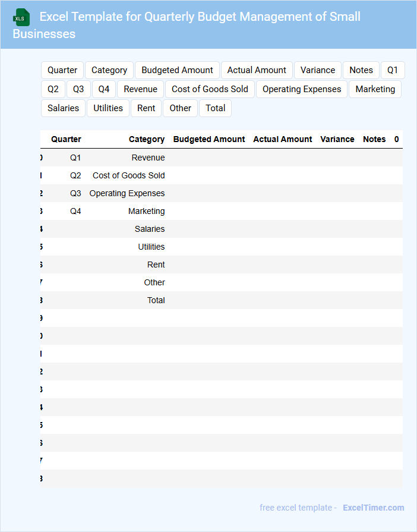This screenshot has height=532, width=417.
Task: Click the Salaries table cell
Action: pos(150,229)
